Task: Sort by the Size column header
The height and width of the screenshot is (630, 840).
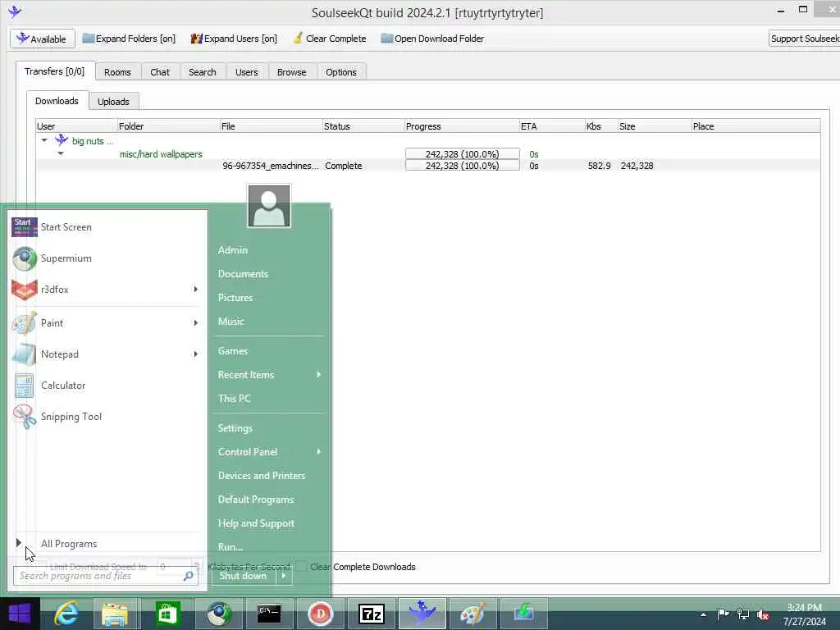Action: pyautogui.click(x=654, y=126)
